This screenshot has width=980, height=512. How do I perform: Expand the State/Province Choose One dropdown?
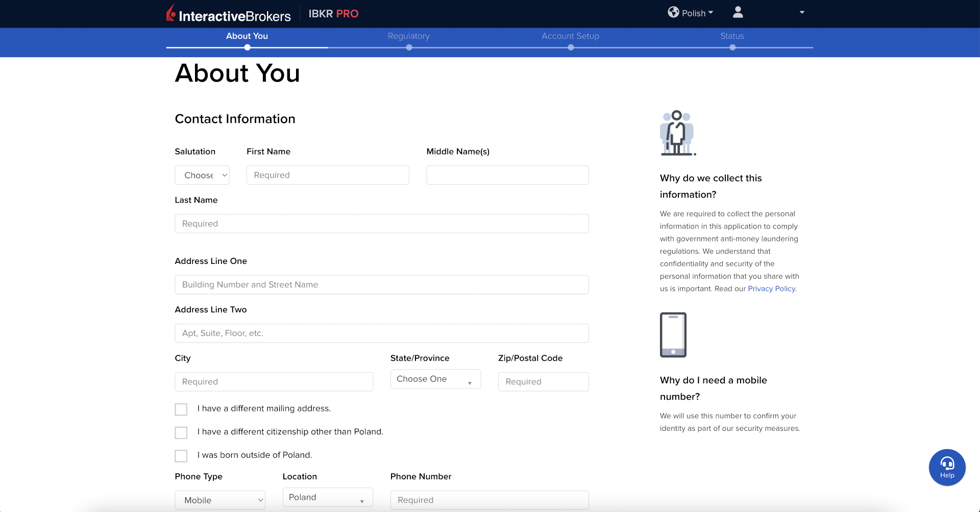coord(435,379)
